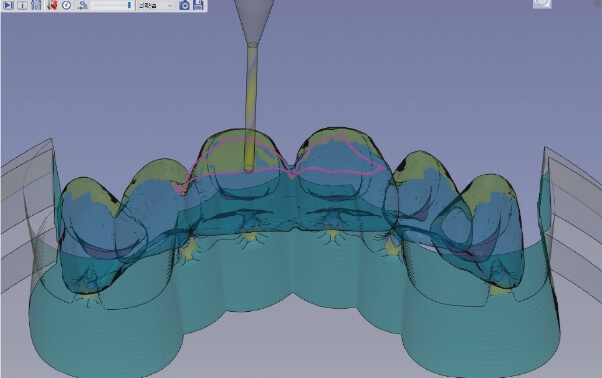Click the simulation speed slider handle
The width and height of the screenshot is (602, 378).
pyautogui.click(x=129, y=5)
